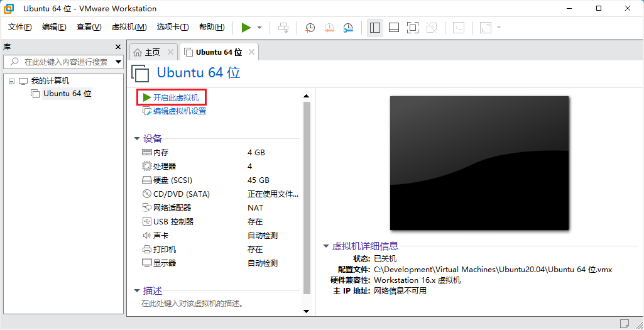Enter full screen mode icon

[x=413, y=28]
